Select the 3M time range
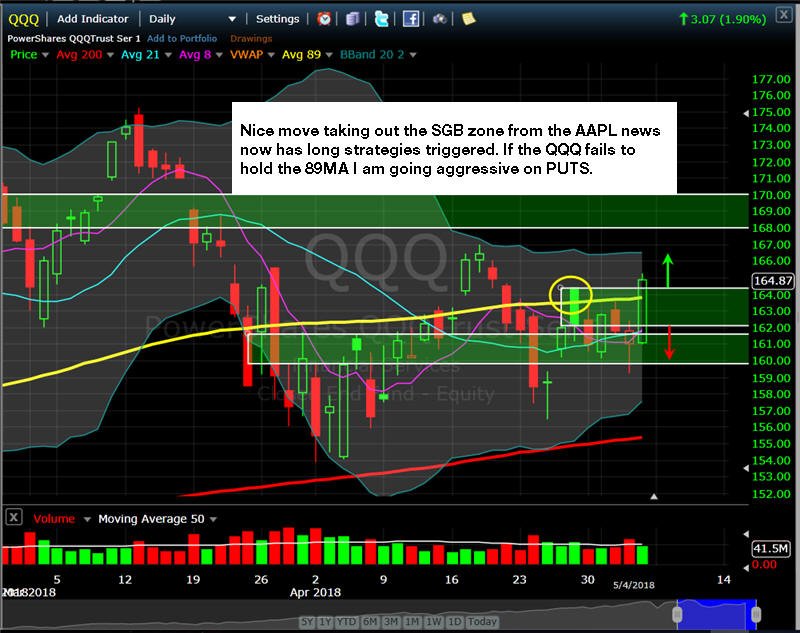The image size is (800, 633). tap(391, 621)
